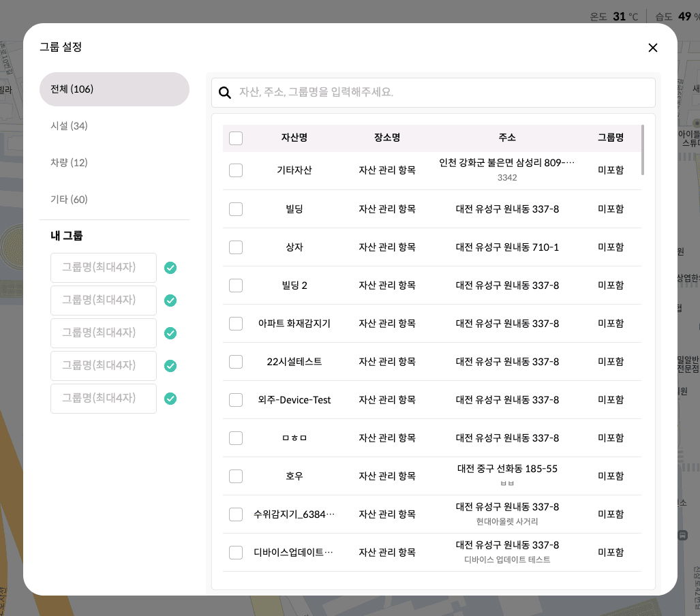Click the 외주-Device-Test asset name

pyautogui.click(x=294, y=400)
